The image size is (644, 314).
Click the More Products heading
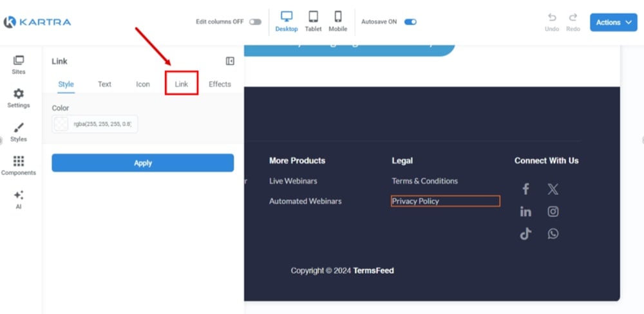tap(297, 160)
